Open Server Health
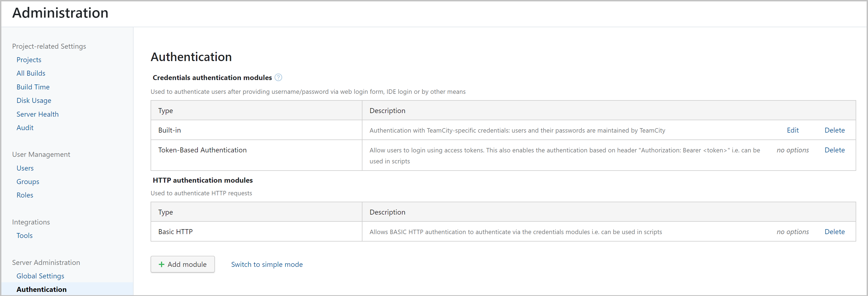This screenshot has width=868, height=296. click(37, 114)
